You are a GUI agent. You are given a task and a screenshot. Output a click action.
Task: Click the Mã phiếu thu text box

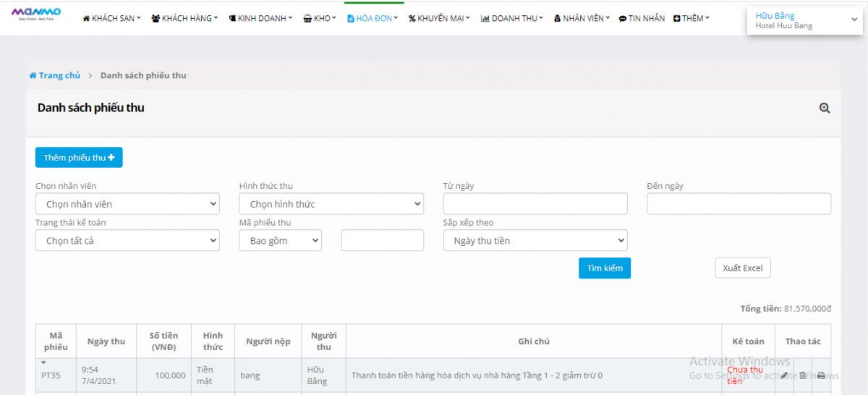pos(382,240)
